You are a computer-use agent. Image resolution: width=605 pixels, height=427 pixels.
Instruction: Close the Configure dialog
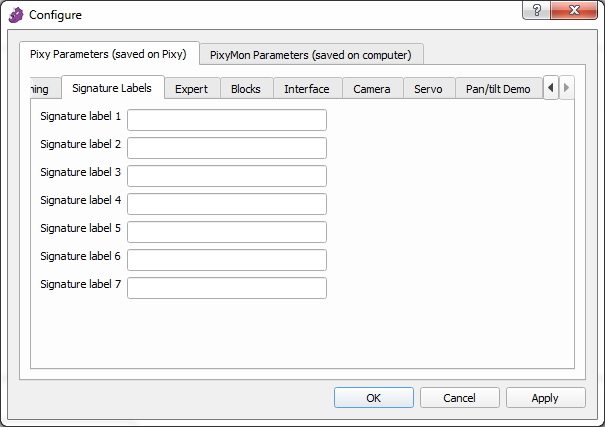[x=574, y=9]
